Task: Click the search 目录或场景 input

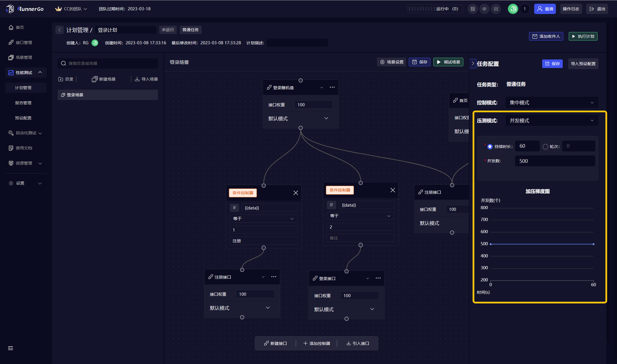Action: pyautogui.click(x=108, y=63)
